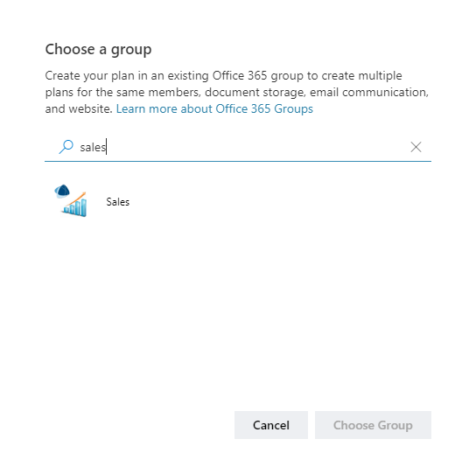Click the blue search glass beside 'sales'
The width and height of the screenshot is (476, 474).
click(66, 147)
